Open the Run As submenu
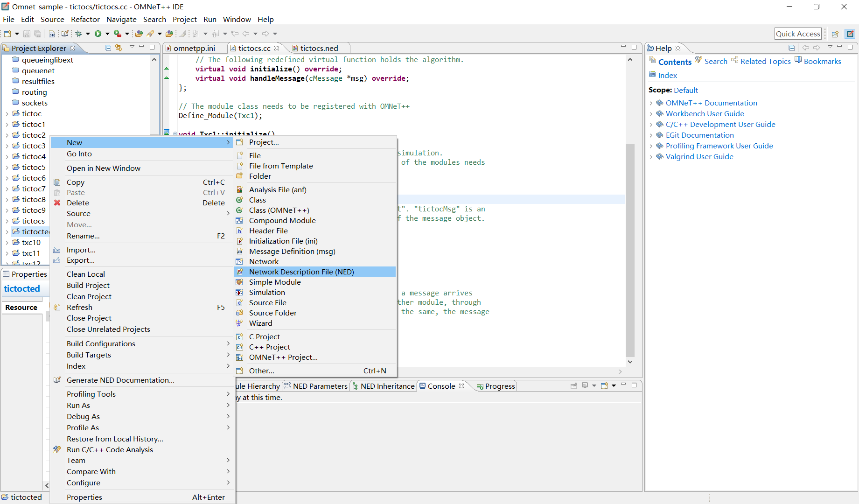The height and width of the screenshot is (504, 859). tap(142, 405)
